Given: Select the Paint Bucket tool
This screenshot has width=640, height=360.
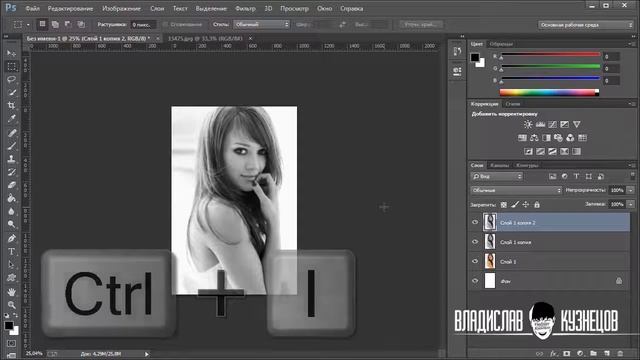Looking at the screenshot, I should (11, 198).
